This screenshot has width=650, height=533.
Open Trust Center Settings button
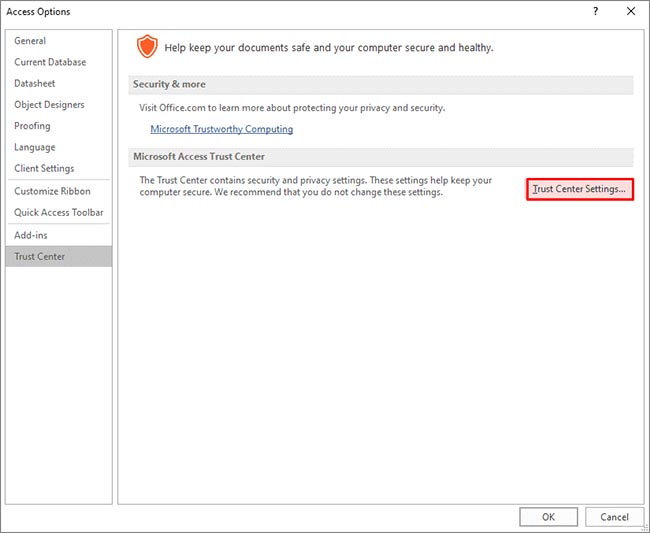point(580,189)
